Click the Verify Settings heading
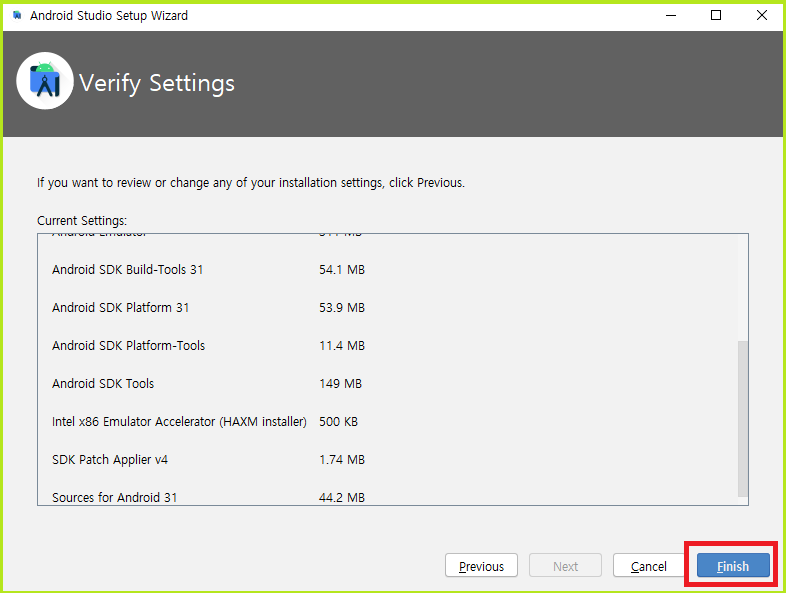The width and height of the screenshot is (786, 593). tap(157, 83)
